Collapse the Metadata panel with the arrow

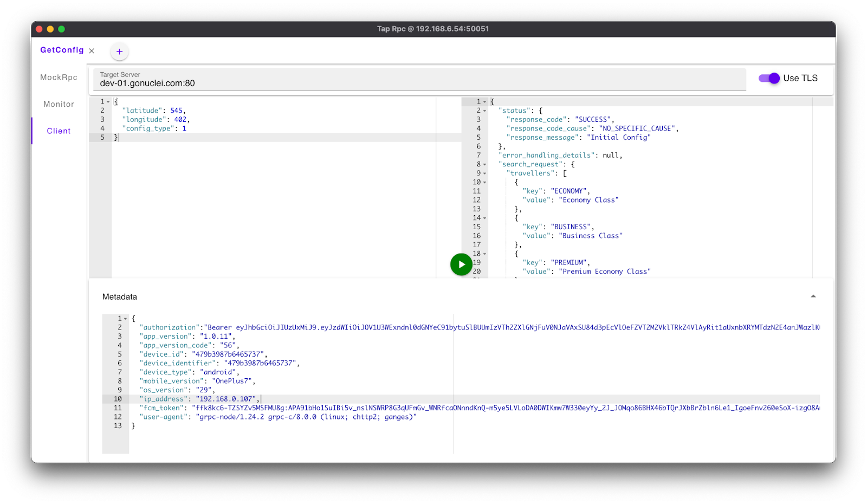coord(813,296)
